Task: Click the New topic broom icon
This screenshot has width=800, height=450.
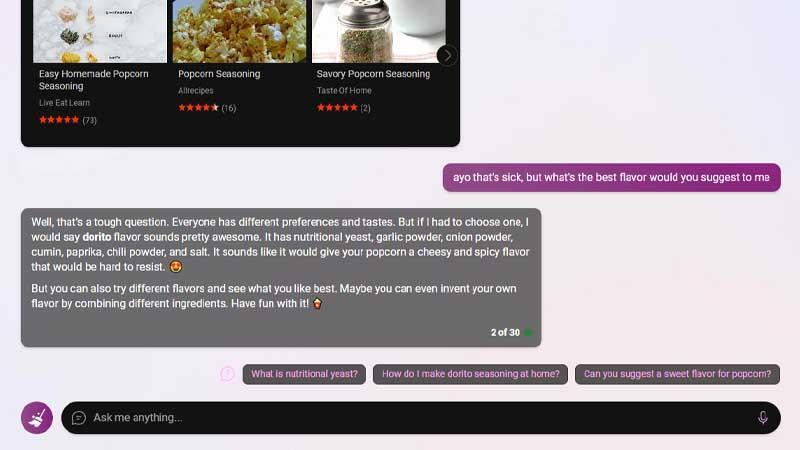Action: [37, 418]
